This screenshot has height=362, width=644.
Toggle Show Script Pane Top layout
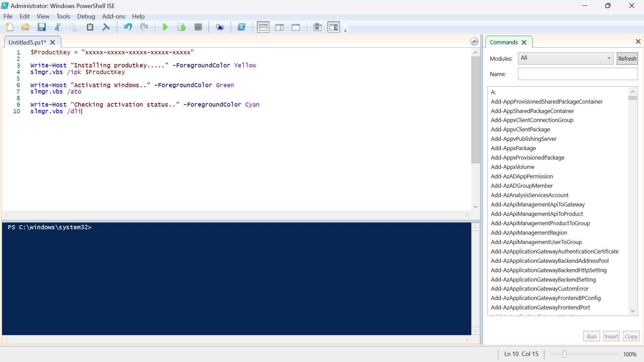(263, 27)
